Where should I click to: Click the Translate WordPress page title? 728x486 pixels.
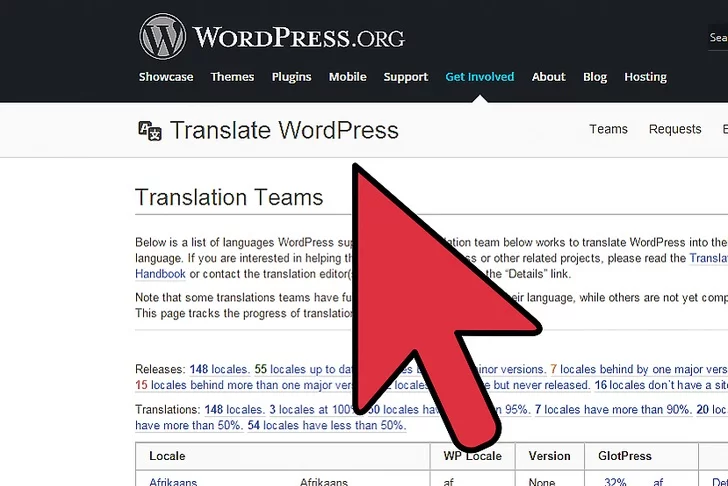click(284, 130)
